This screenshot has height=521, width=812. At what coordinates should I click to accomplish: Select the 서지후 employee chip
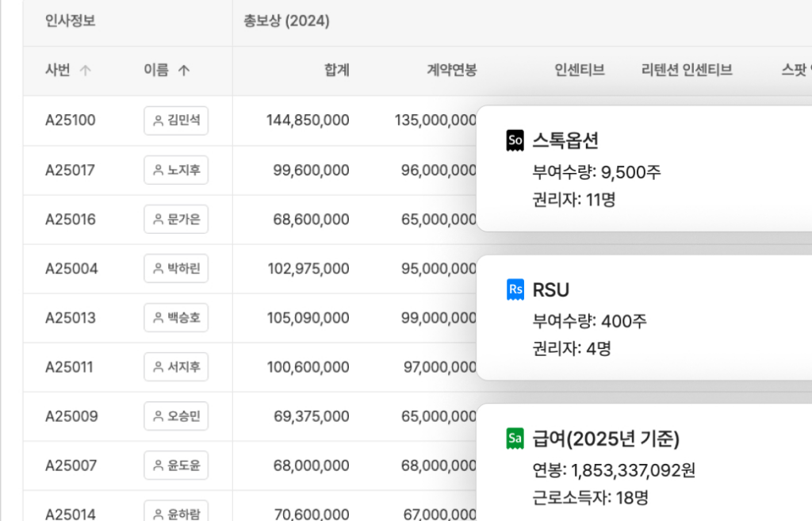tap(176, 367)
